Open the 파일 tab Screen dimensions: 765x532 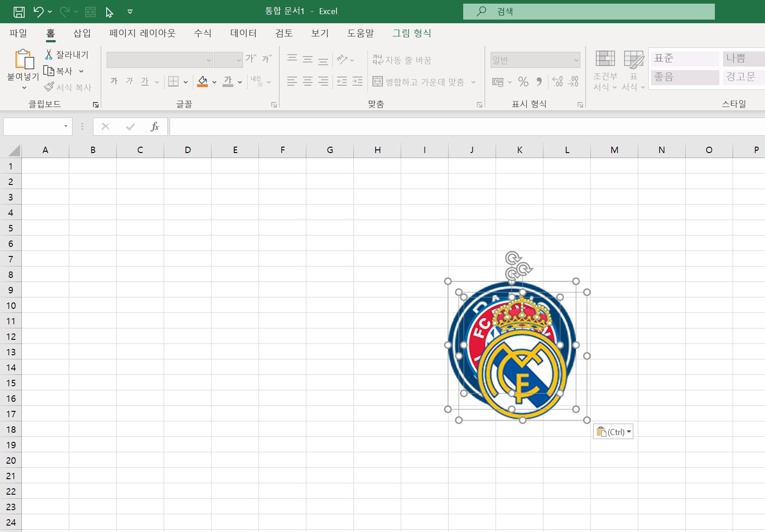click(x=18, y=33)
